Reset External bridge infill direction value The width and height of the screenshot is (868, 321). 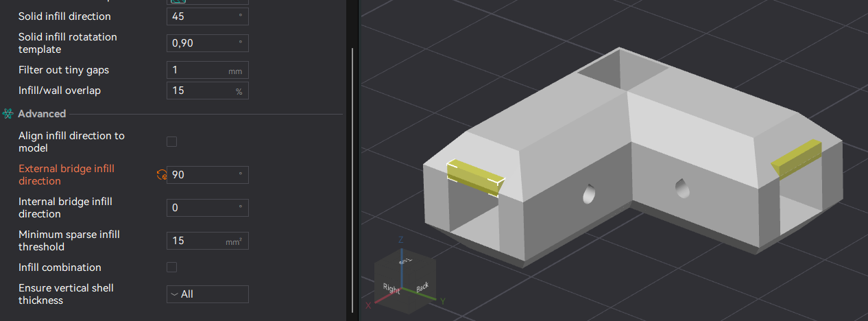pos(162,175)
